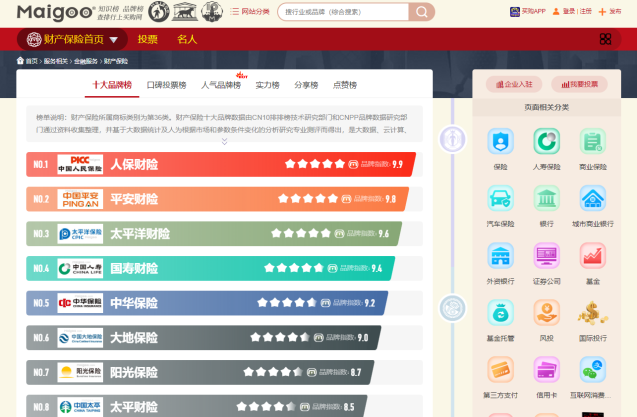
Task: Open the 外资银行 category icon
Action: click(500, 256)
